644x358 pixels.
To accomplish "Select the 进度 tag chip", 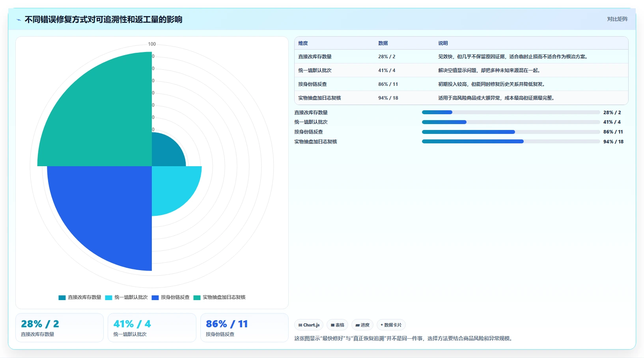I will click(x=362, y=325).
